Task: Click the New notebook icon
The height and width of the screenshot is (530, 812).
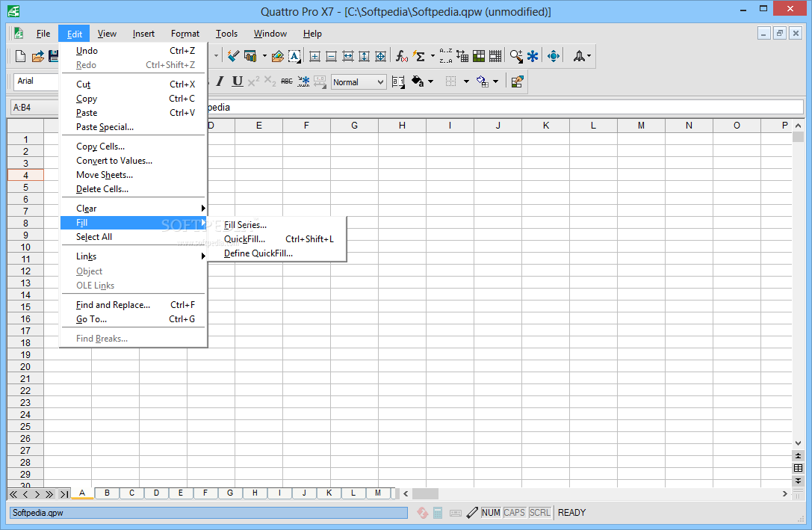Action: point(20,56)
